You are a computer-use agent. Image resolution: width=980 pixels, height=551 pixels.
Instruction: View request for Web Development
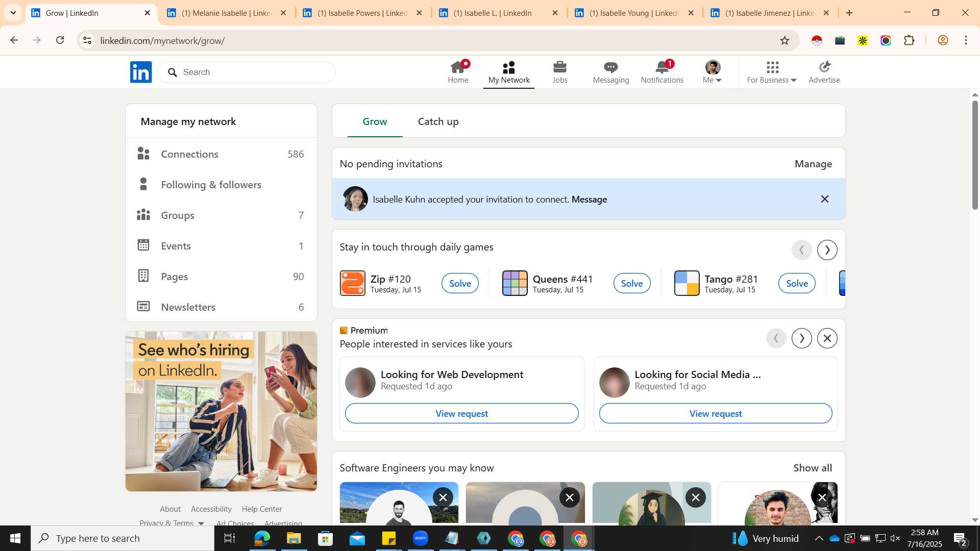pyautogui.click(x=461, y=413)
